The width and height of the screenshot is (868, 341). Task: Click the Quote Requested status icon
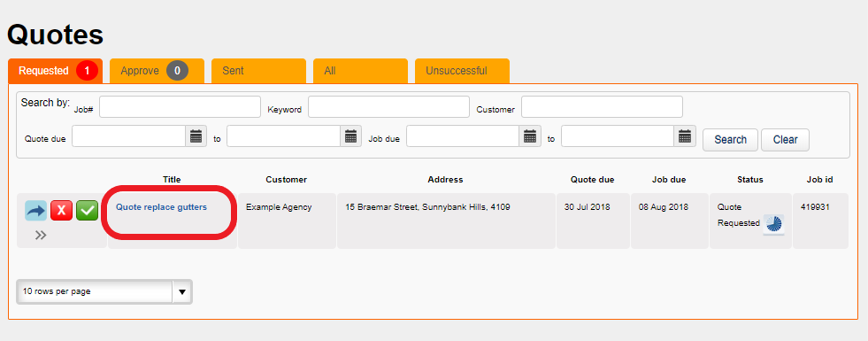pyautogui.click(x=773, y=225)
